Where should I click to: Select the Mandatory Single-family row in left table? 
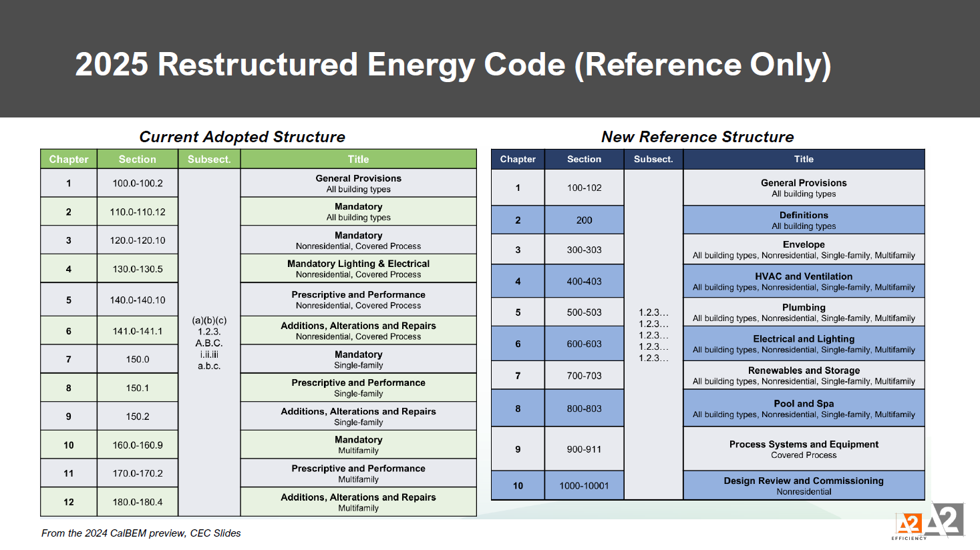tap(358, 359)
